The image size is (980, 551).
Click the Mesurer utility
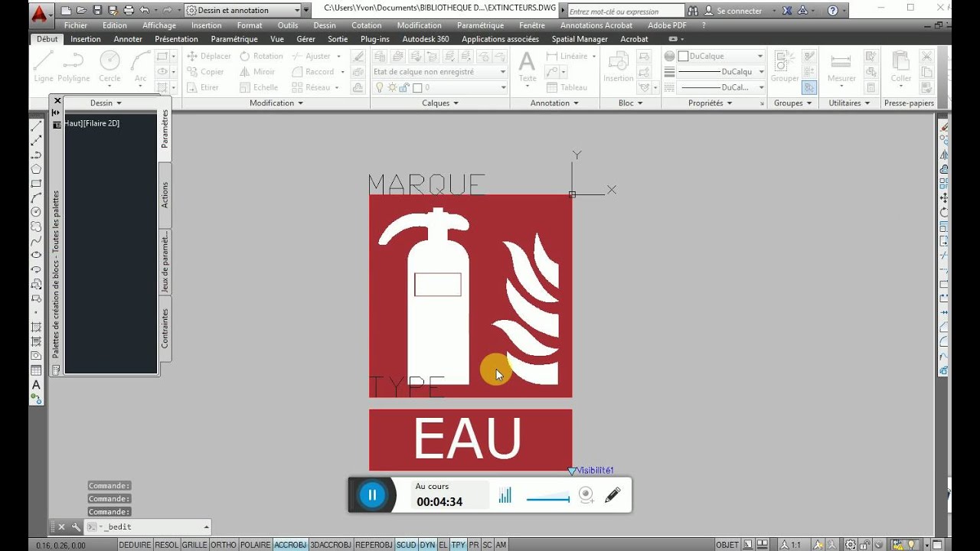coord(841,67)
